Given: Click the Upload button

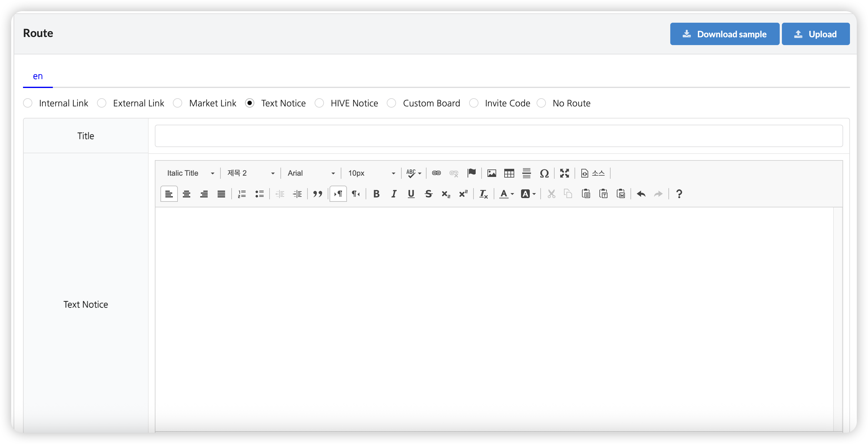Looking at the screenshot, I should (815, 34).
